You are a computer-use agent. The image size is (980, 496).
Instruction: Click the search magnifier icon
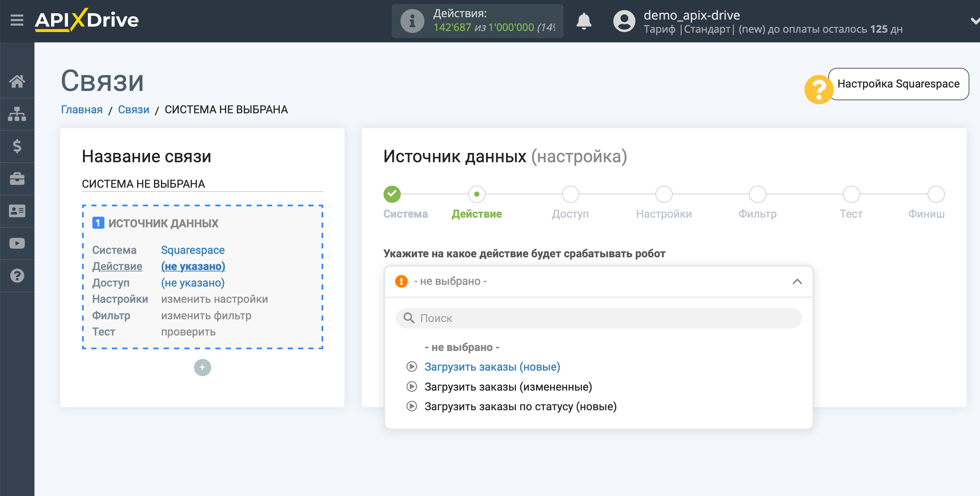409,318
